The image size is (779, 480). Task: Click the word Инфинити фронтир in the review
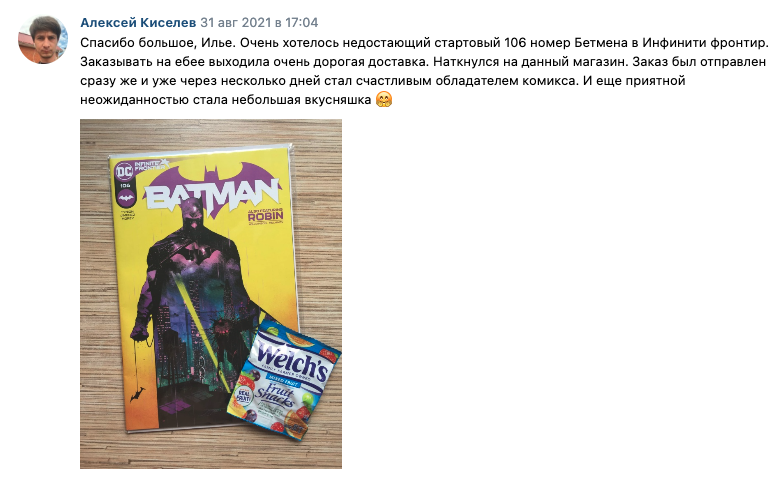[705, 43]
